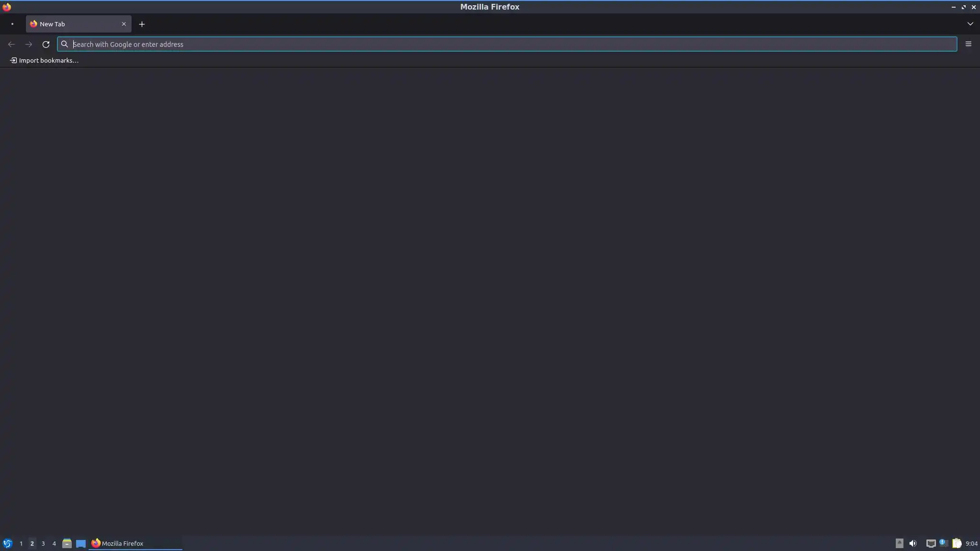Click the show desktop icon in panel

coord(81,543)
